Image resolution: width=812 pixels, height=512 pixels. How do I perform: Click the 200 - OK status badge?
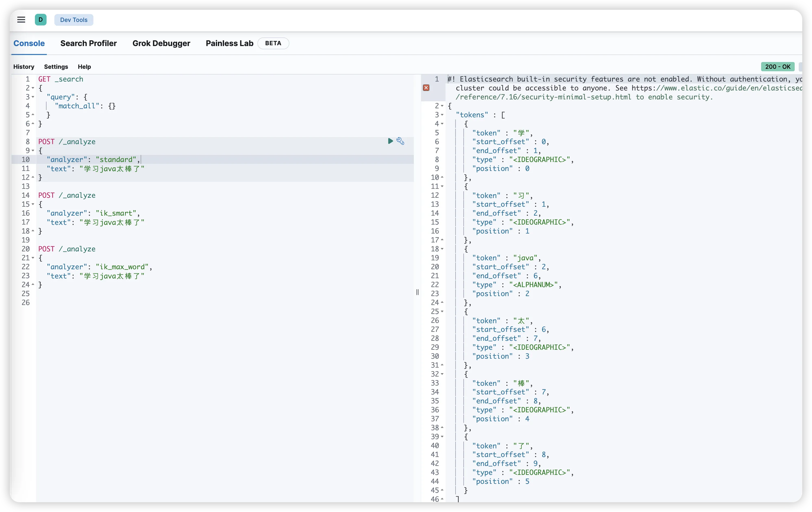(x=777, y=67)
